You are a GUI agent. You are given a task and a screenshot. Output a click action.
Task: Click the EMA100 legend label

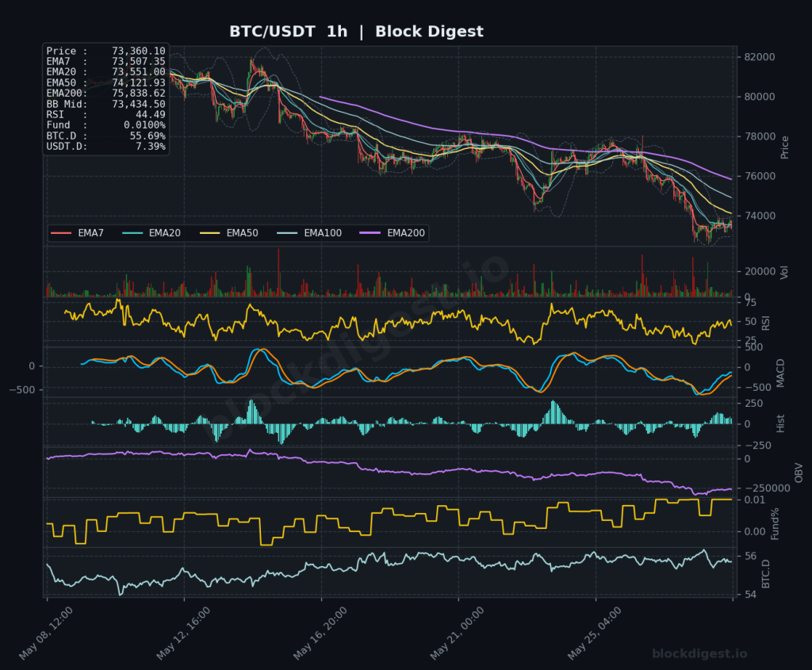tap(323, 234)
